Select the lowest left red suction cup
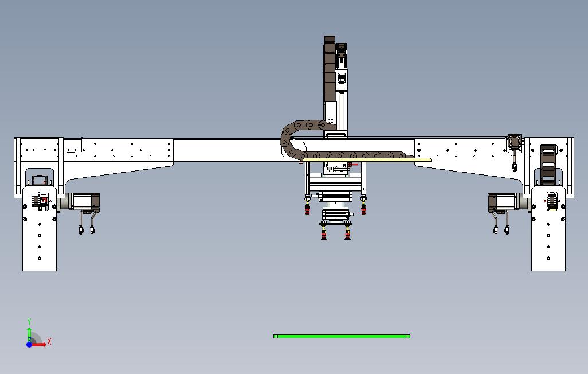The height and width of the screenshot is (374, 588). coord(324,234)
